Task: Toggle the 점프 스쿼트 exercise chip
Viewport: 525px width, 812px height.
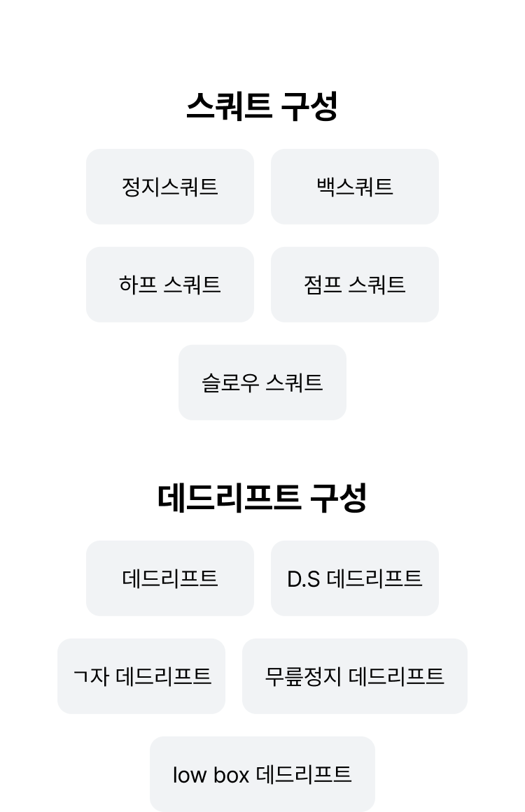Action: [354, 284]
